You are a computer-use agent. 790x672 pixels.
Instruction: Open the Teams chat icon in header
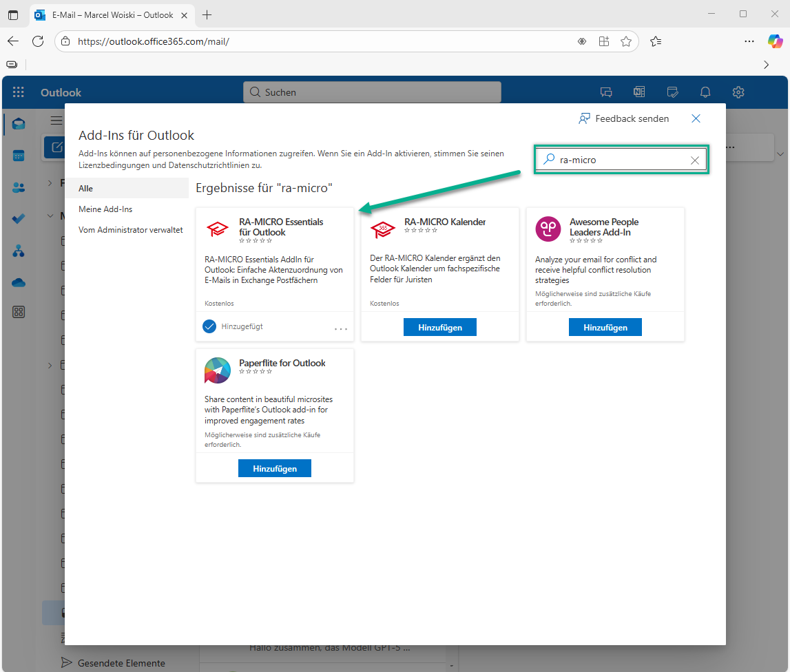tap(606, 92)
